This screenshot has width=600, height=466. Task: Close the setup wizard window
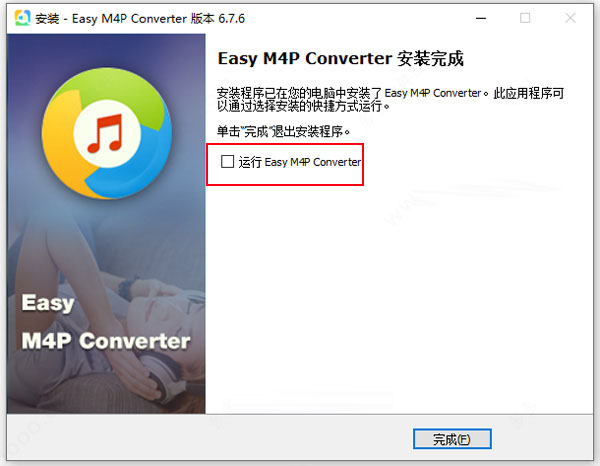[x=570, y=18]
